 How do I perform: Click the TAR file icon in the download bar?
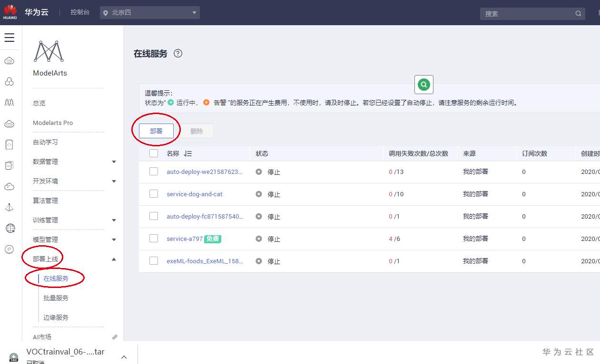(15, 357)
